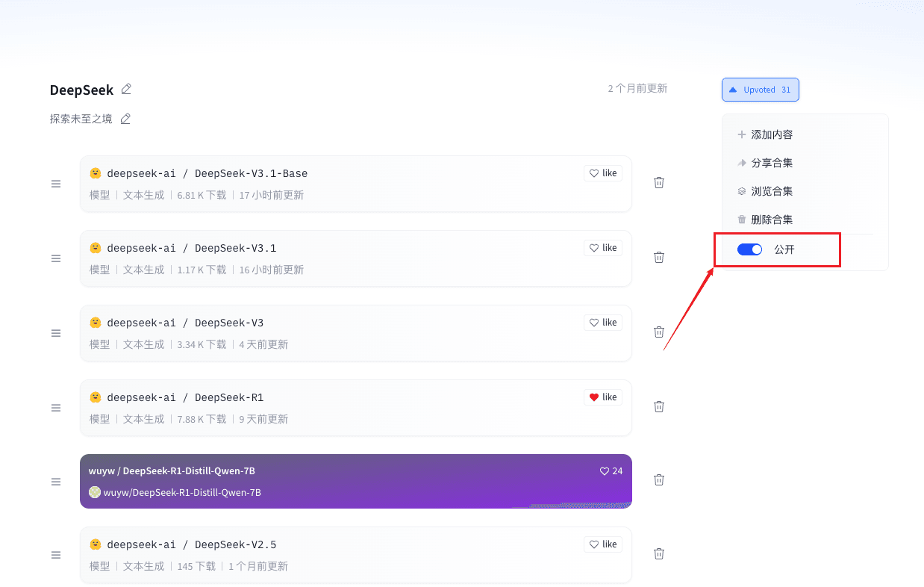Click 1 个月前更新 on DeepSeek-V2.5
The height and width of the screenshot is (587, 924).
click(258, 566)
